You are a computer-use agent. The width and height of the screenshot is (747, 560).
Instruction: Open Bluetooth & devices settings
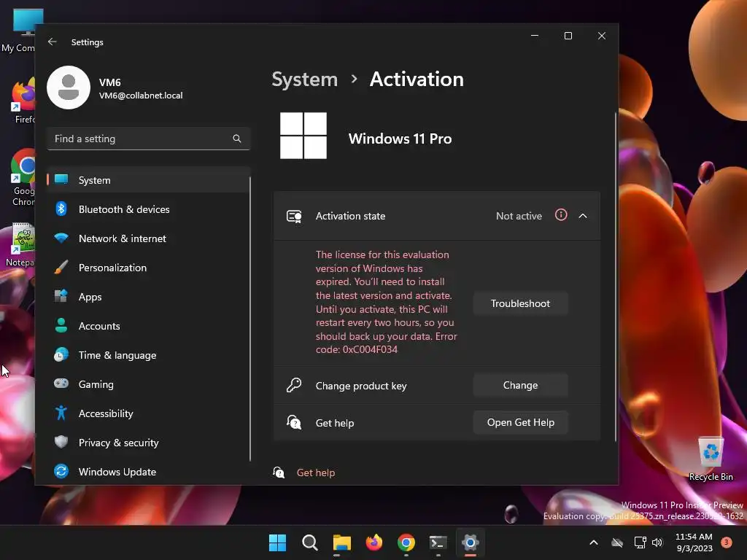point(149,209)
